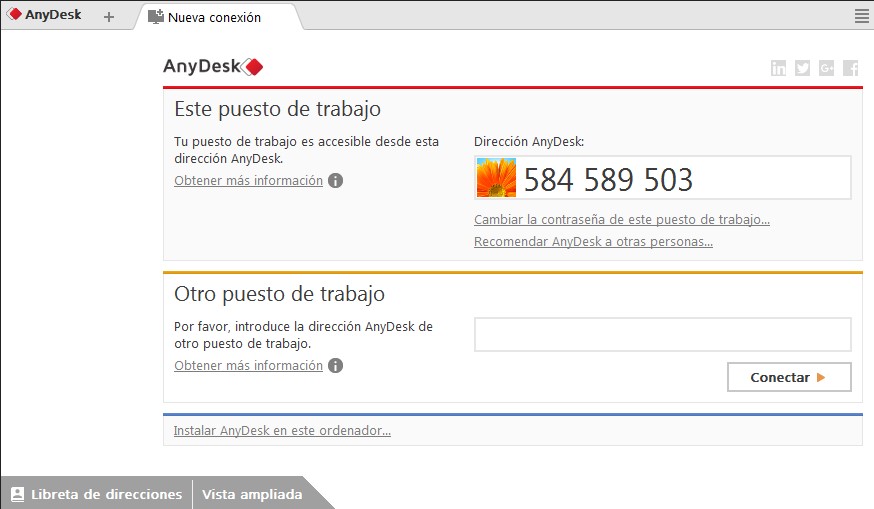Open Cambiar la contraseña de este puesto link
This screenshot has height=509, width=874.
(621, 220)
